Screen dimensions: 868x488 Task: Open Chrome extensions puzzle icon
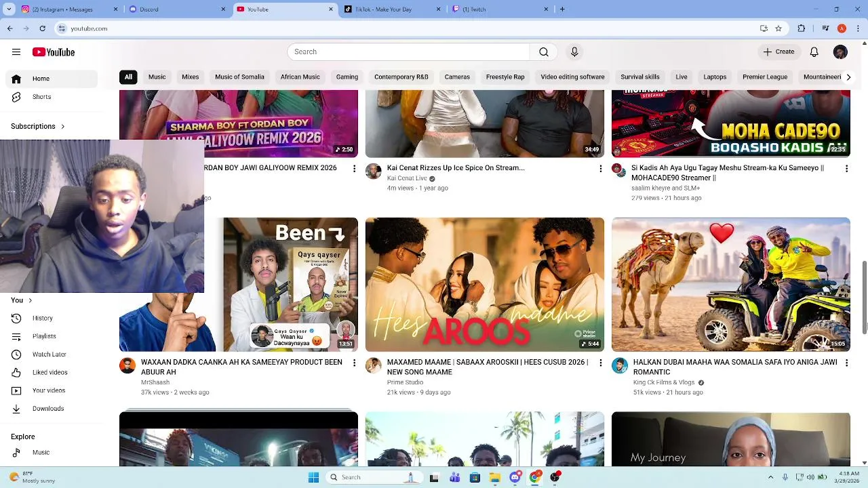coord(802,28)
